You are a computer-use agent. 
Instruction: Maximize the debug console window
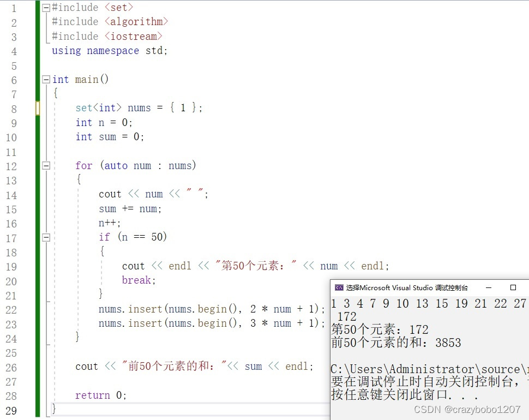(512, 287)
